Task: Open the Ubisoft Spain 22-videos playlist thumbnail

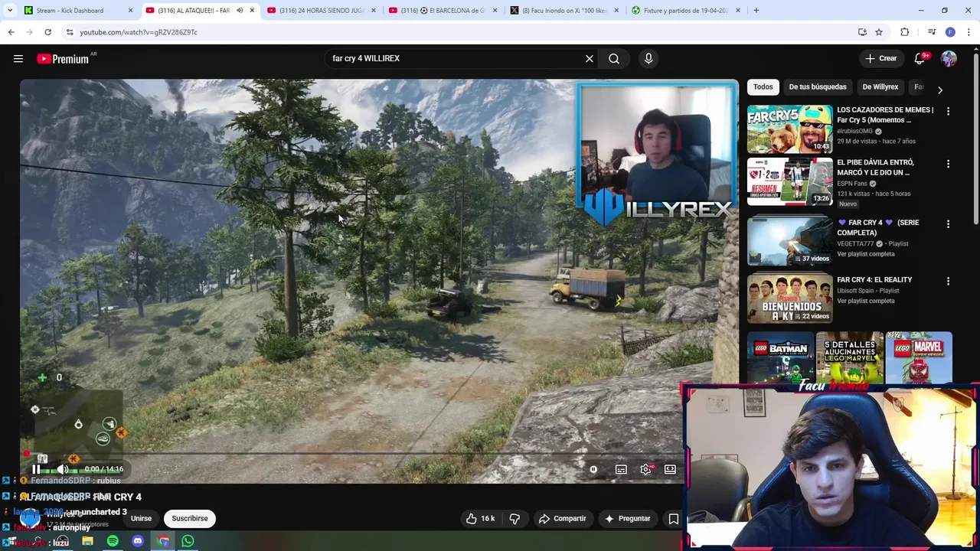Action: tap(789, 298)
